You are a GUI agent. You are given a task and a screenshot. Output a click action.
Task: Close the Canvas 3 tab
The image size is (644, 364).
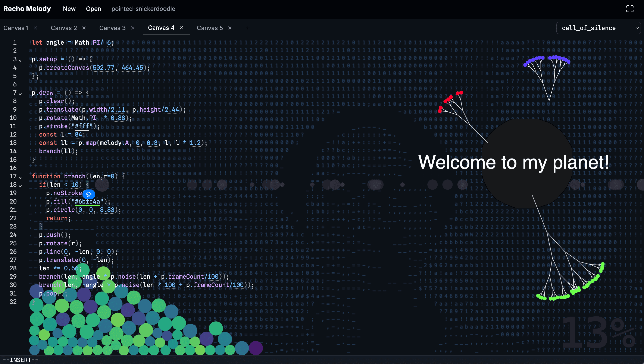[x=133, y=28]
